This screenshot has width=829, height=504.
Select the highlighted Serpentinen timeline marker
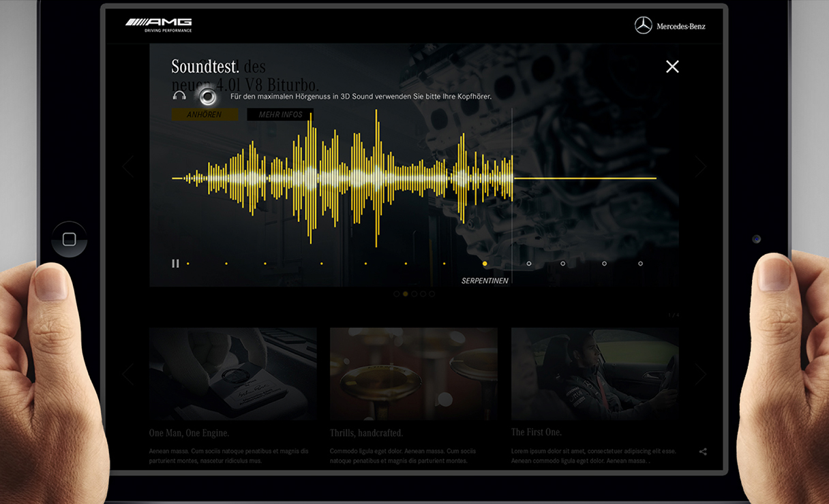pyautogui.click(x=485, y=264)
